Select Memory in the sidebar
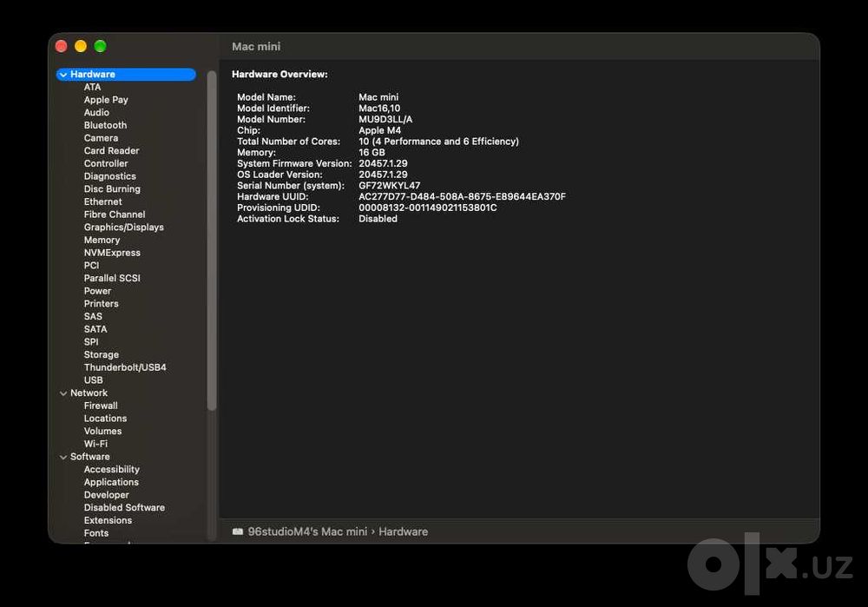Image resolution: width=868 pixels, height=607 pixels. (x=102, y=240)
